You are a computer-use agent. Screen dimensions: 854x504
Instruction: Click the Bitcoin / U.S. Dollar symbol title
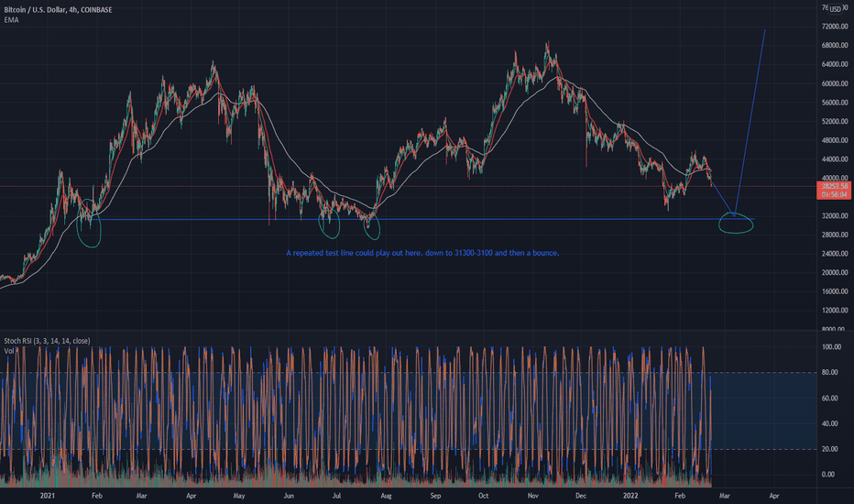tap(59, 10)
